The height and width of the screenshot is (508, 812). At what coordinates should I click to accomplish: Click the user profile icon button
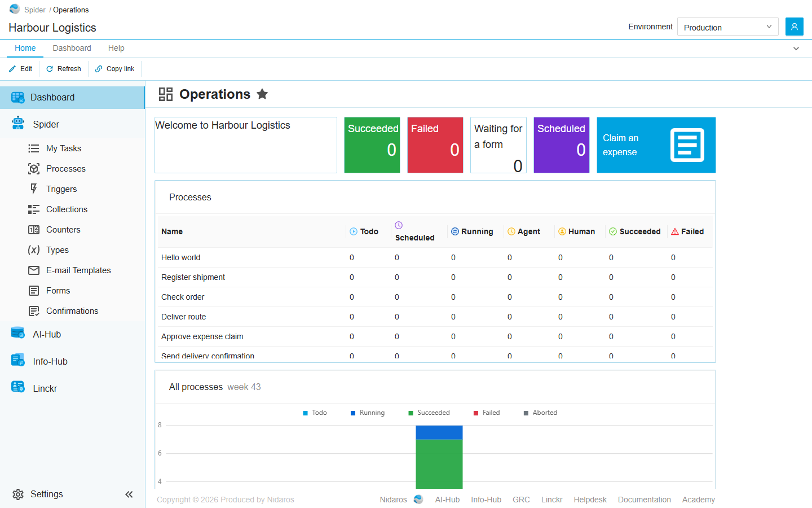pyautogui.click(x=794, y=27)
